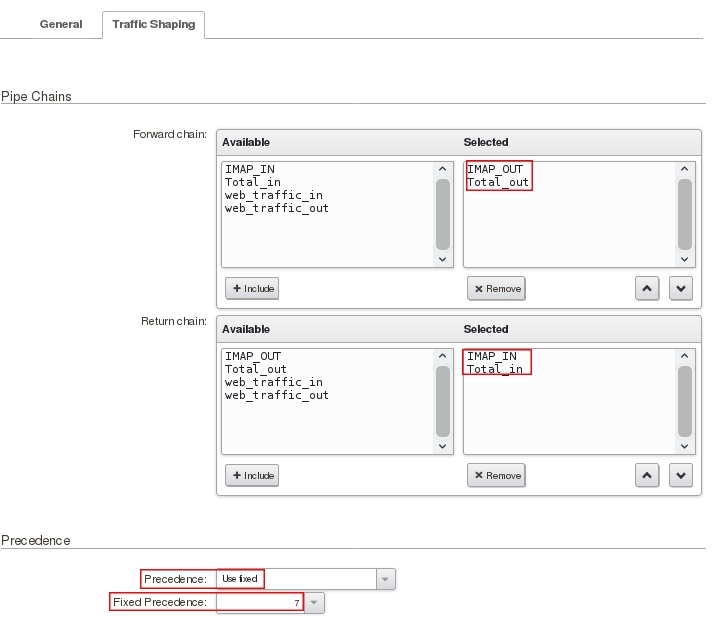The width and height of the screenshot is (724, 618).
Task: Move selected Return chain pipe down
Action: pos(680,475)
